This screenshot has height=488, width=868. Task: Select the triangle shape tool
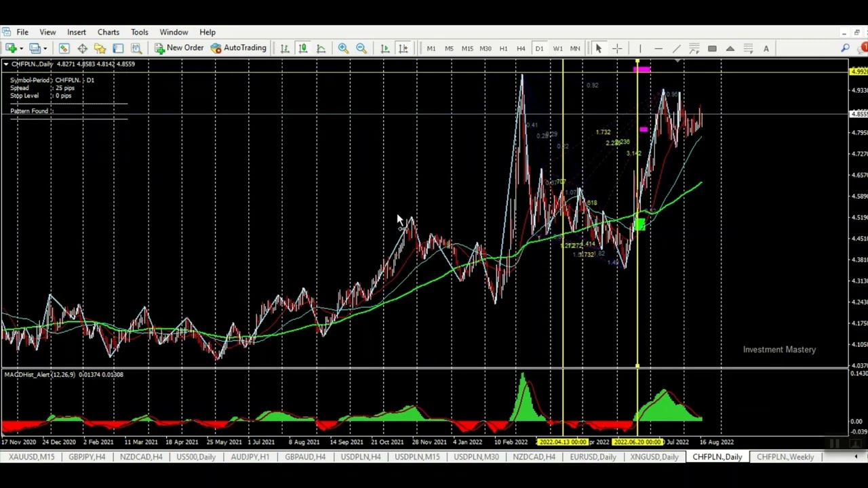pos(730,48)
